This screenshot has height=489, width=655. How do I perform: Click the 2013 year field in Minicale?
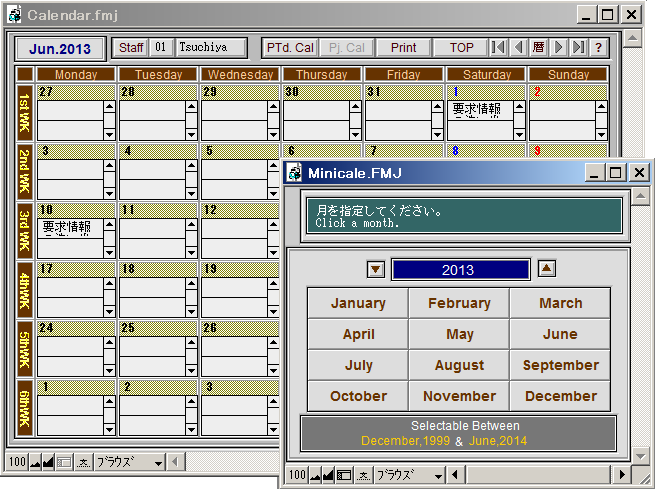pyautogui.click(x=460, y=270)
